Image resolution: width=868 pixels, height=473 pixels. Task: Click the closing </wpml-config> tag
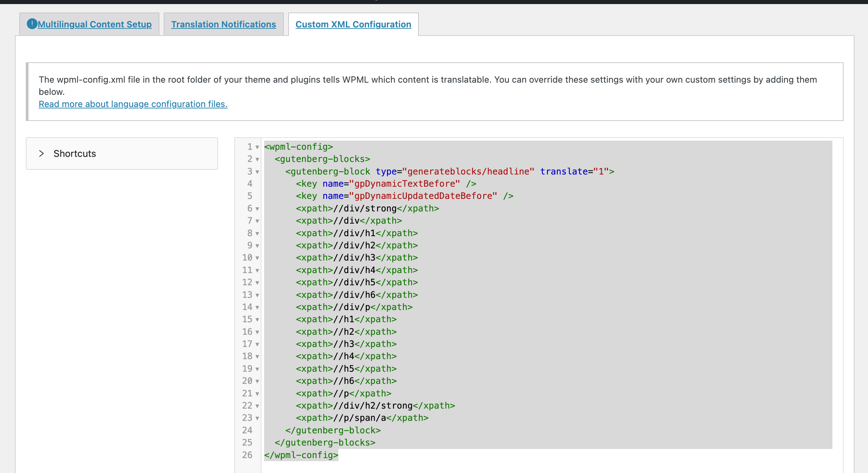[x=301, y=455]
